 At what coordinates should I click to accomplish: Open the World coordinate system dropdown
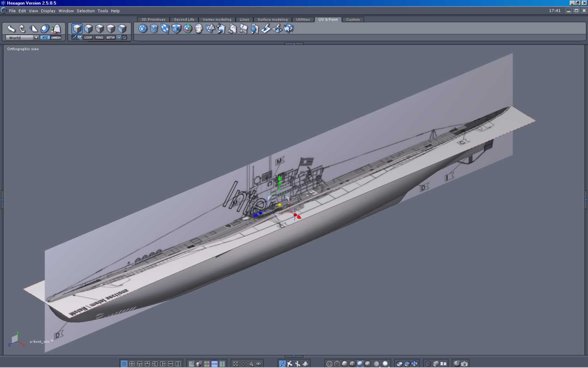click(x=36, y=38)
